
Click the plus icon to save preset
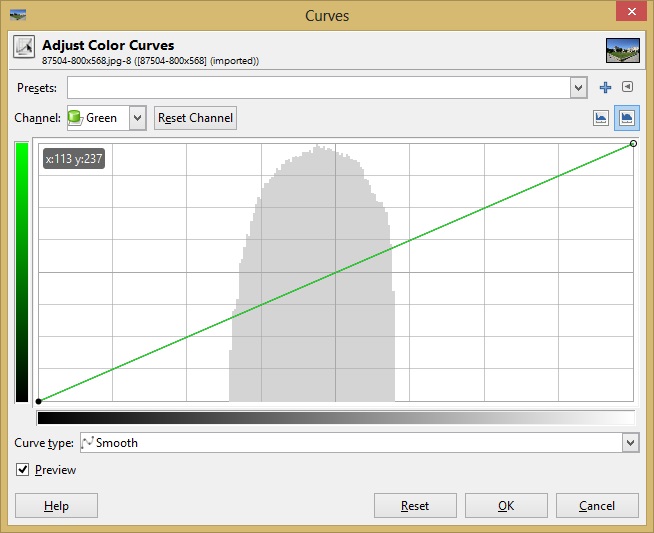[605, 88]
